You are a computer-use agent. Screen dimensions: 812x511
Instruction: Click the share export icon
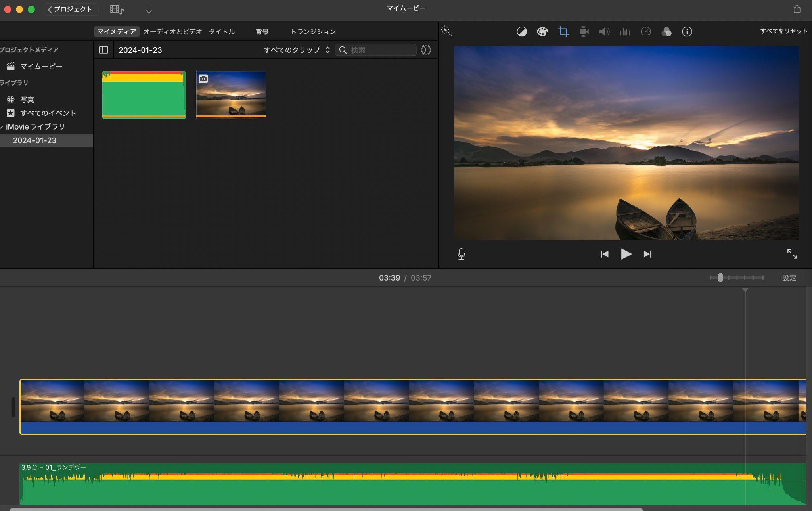point(797,9)
